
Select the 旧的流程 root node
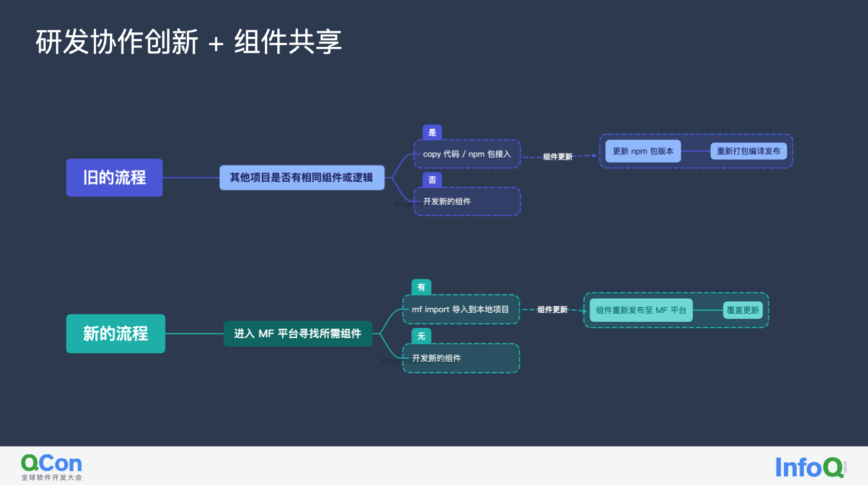[114, 178]
